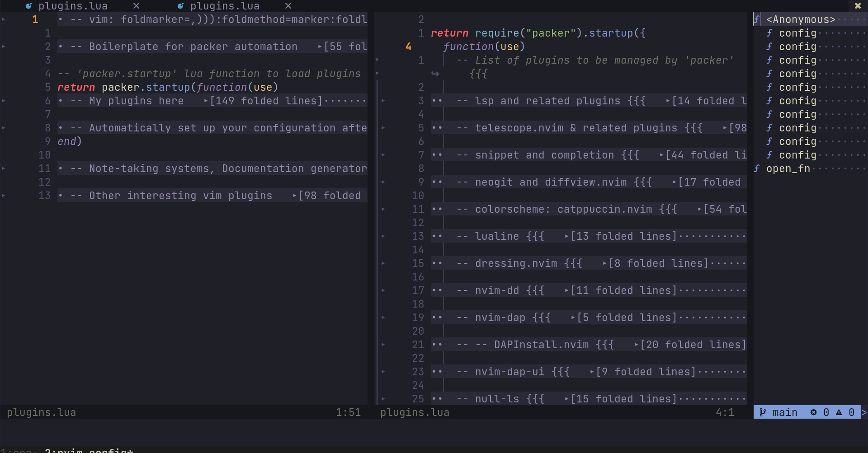Expand the 'neogit and diffview.nvim' fold arrow
868x453 pixels.
(383, 182)
